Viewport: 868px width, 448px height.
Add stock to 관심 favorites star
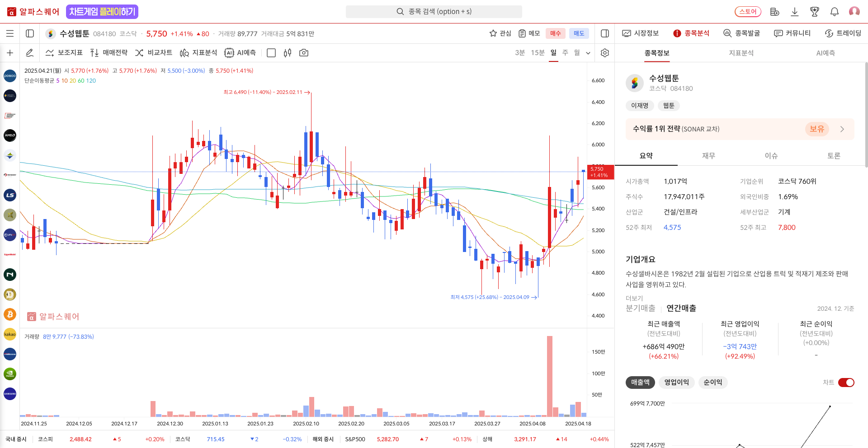500,33
